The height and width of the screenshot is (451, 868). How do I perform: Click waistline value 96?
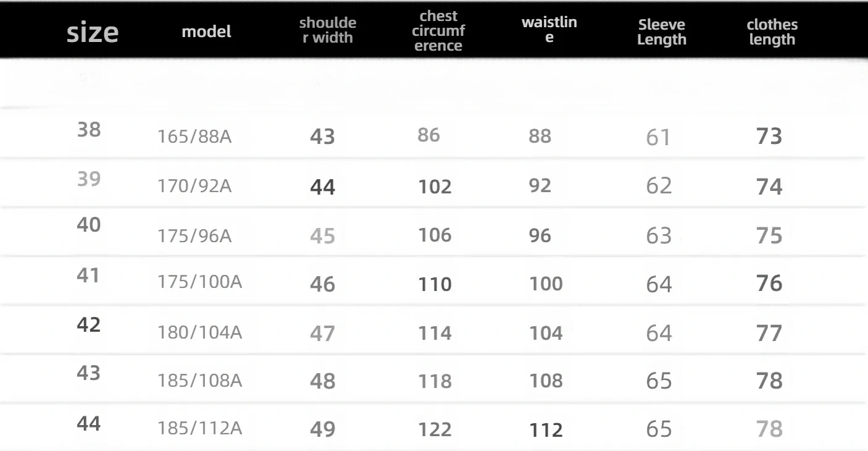click(540, 235)
